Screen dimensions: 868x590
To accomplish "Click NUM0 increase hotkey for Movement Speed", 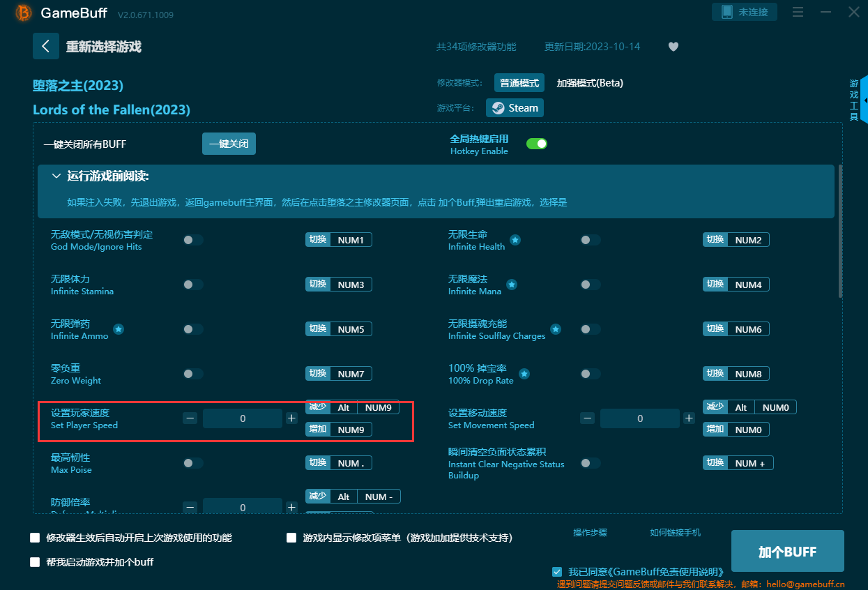I will [749, 430].
